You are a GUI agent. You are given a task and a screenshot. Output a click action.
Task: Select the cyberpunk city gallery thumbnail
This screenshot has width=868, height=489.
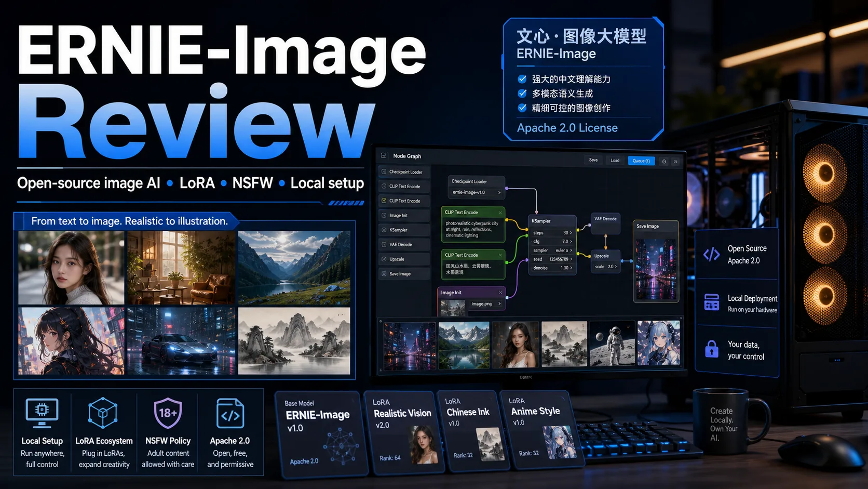point(410,345)
